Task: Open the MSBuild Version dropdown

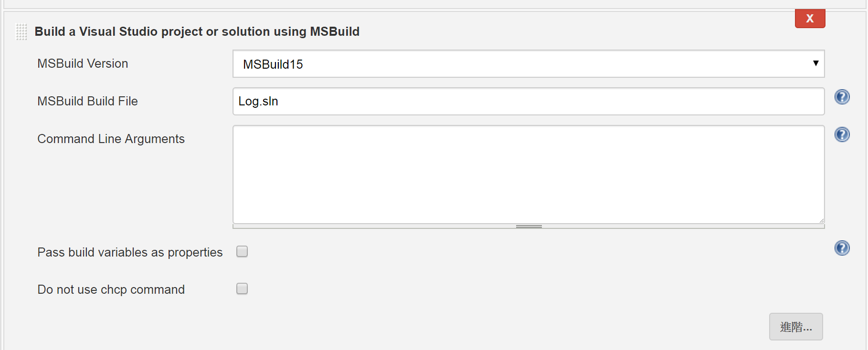Action: [x=529, y=64]
